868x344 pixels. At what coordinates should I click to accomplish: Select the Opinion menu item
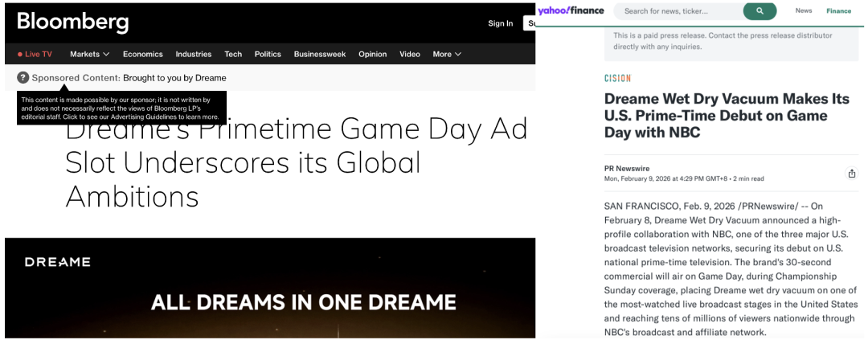372,54
